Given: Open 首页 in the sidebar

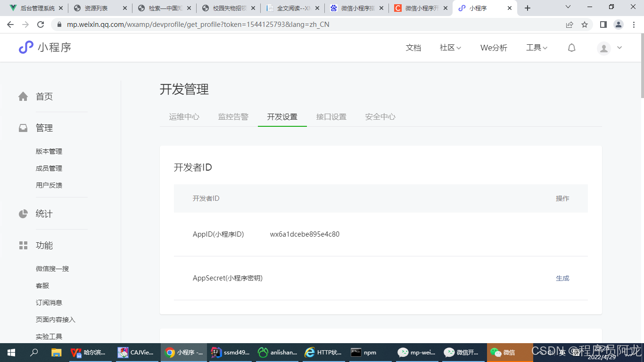Looking at the screenshot, I should tap(44, 97).
